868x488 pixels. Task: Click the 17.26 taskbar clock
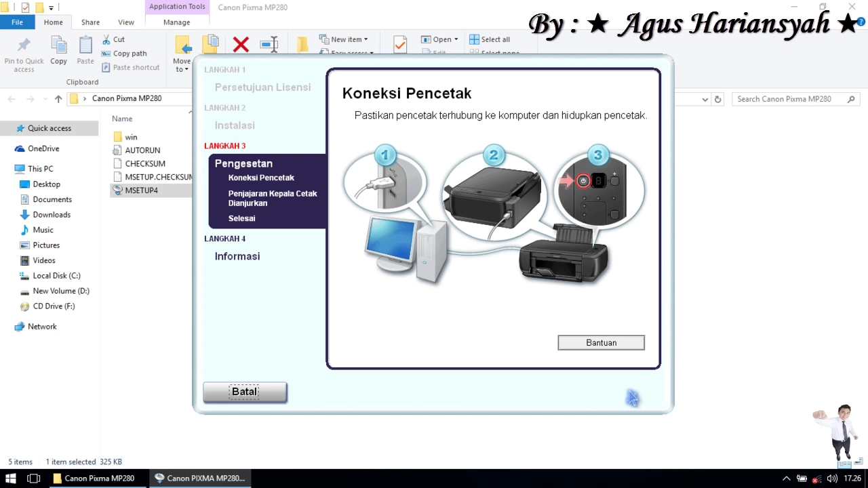pyautogui.click(x=852, y=479)
